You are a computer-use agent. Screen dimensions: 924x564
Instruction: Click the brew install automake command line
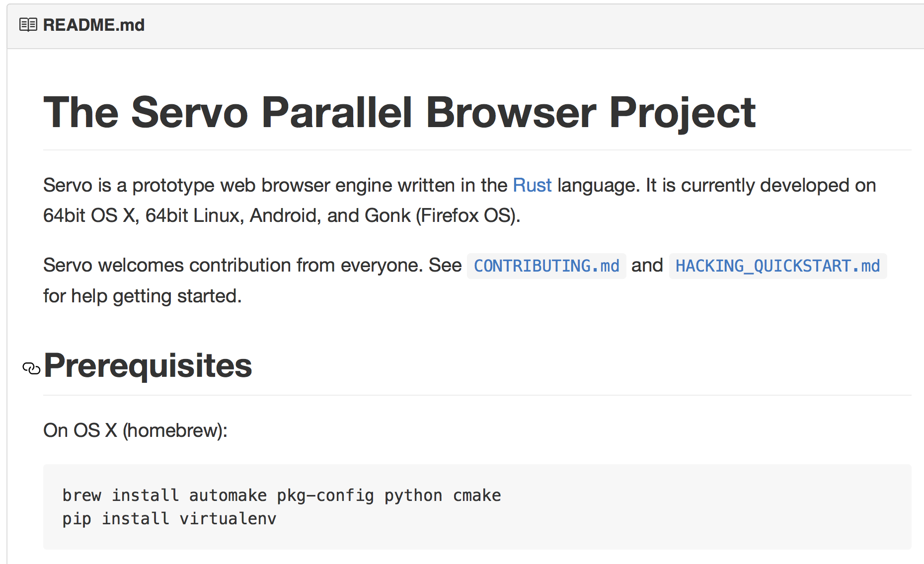(282, 495)
